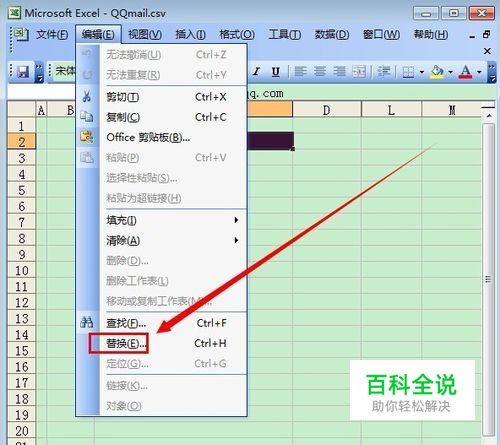Click the Merge and Center icon
This screenshot has width=500, height=445.
[359, 71]
